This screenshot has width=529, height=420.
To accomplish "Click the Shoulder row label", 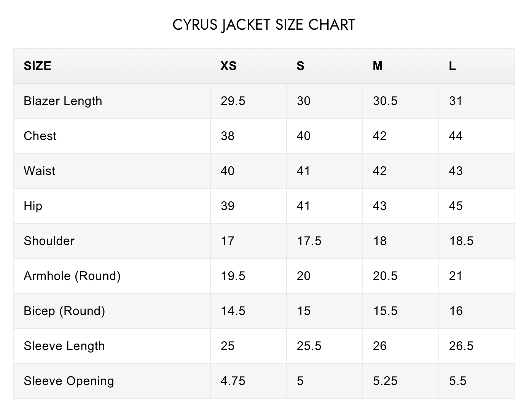I will [x=49, y=241].
